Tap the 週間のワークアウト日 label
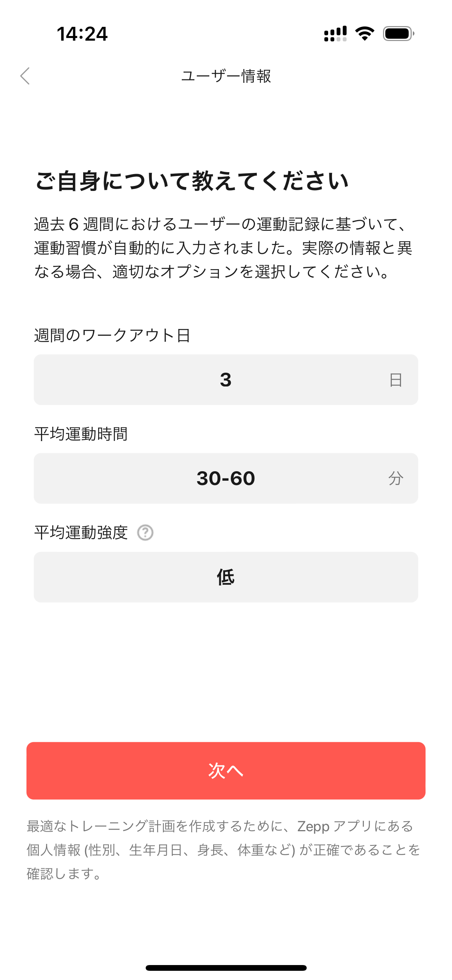 [x=112, y=335]
